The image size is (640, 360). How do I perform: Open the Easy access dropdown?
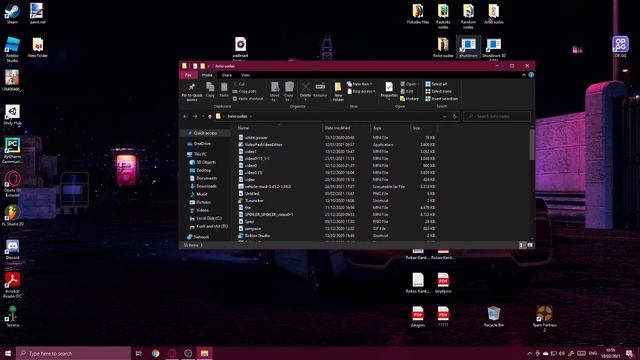pyautogui.click(x=361, y=91)
